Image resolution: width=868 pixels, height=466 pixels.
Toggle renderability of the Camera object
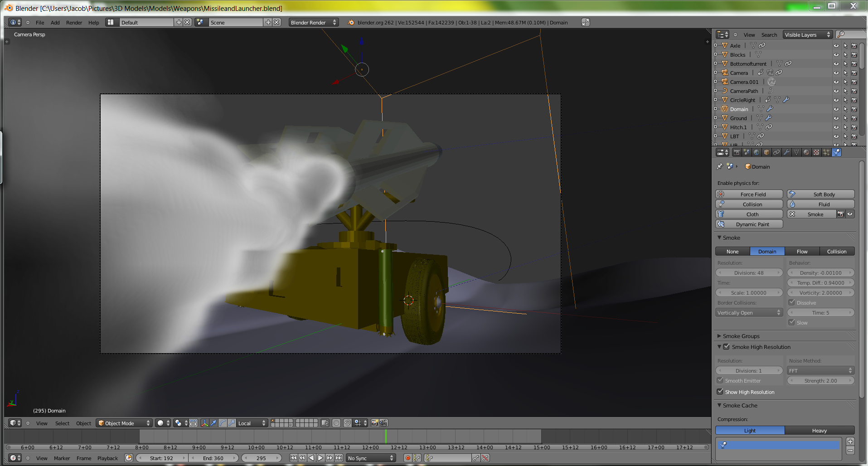[x=854, y=73]
